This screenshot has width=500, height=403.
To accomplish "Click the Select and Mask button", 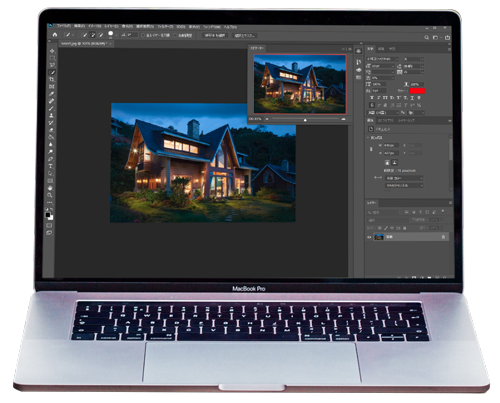I will (245, 35).
